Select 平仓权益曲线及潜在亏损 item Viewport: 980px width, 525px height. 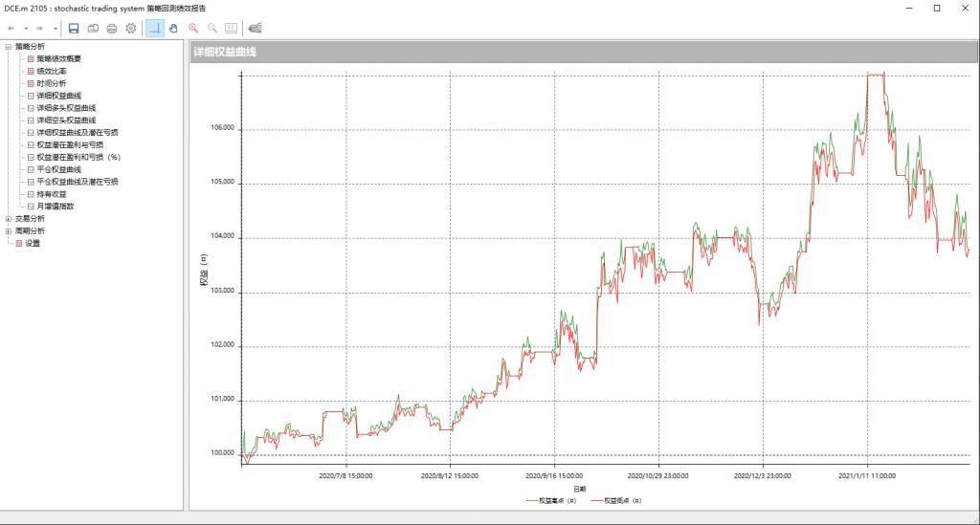coord(78,182)
